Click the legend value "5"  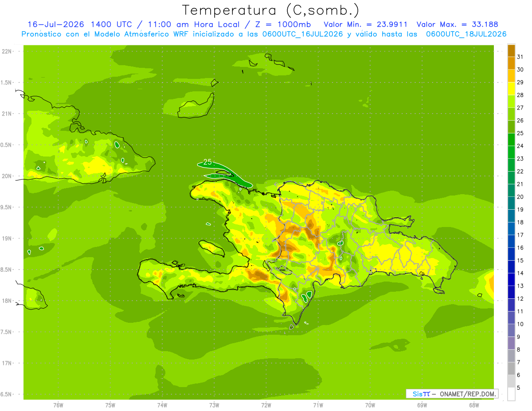point(519,388)
